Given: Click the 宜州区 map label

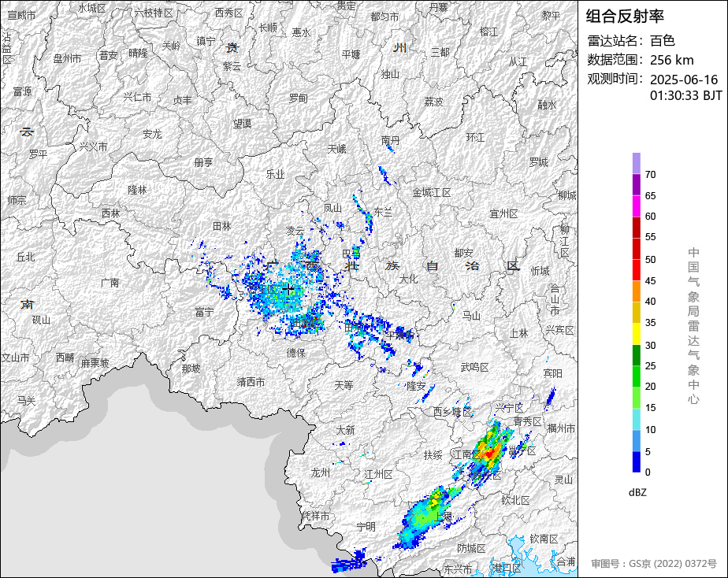Looking at the screenshot, I should (503, 214).
